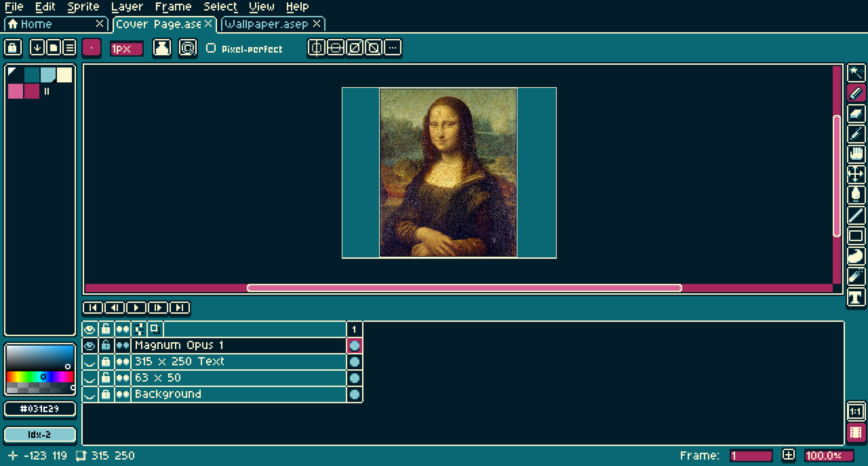Click the Frame number input field
The height and width of the screenshot is (466, 868).
pos(751,455)
